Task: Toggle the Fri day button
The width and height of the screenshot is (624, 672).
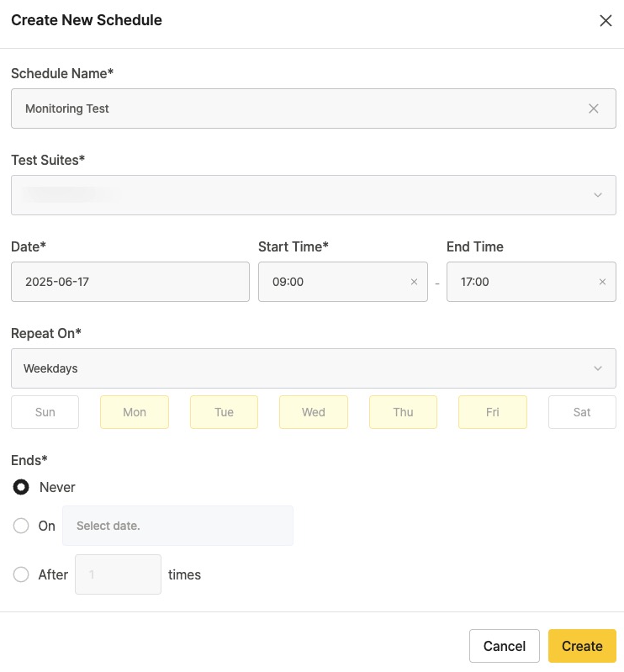Action: click(493, 412)
